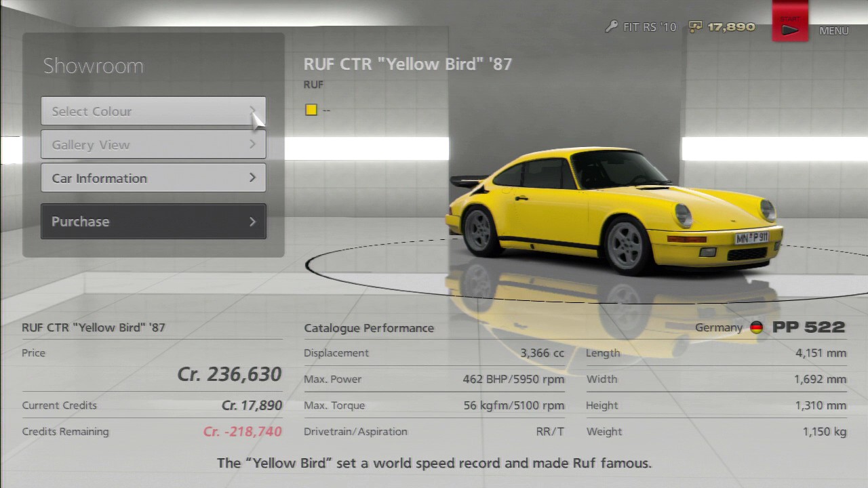Click the "RR/T" drivetrain value
Image resolution: width=868 pixels, height=488 pixels.
[551, 432]
